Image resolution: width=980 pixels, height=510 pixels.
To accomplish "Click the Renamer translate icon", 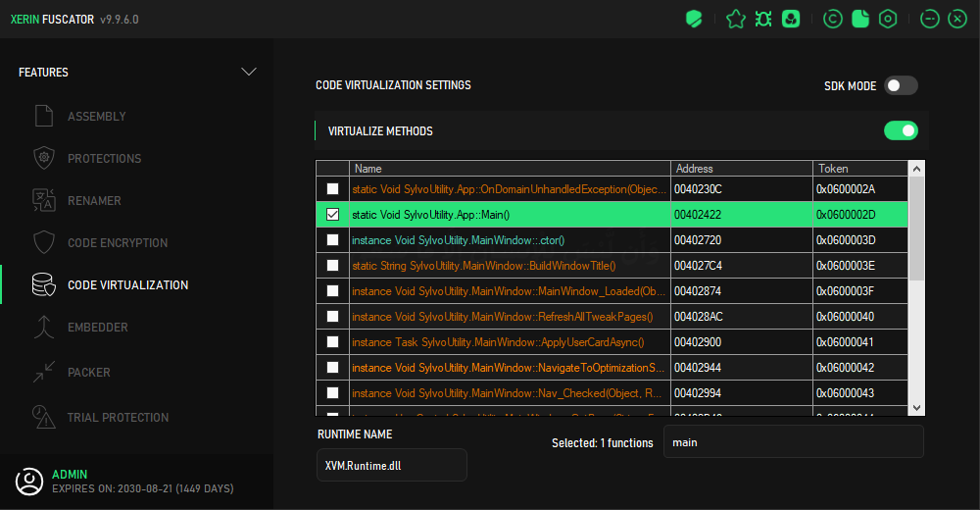I will (x=44, y=200).
